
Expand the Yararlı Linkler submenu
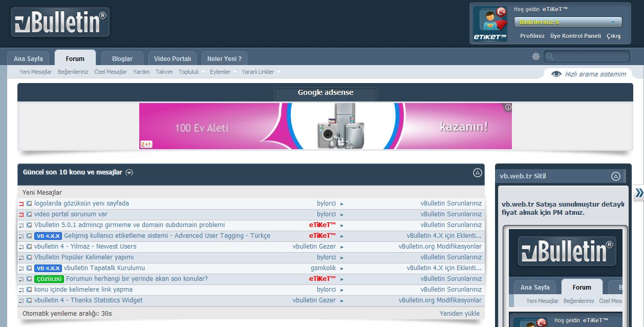point(278,72)
